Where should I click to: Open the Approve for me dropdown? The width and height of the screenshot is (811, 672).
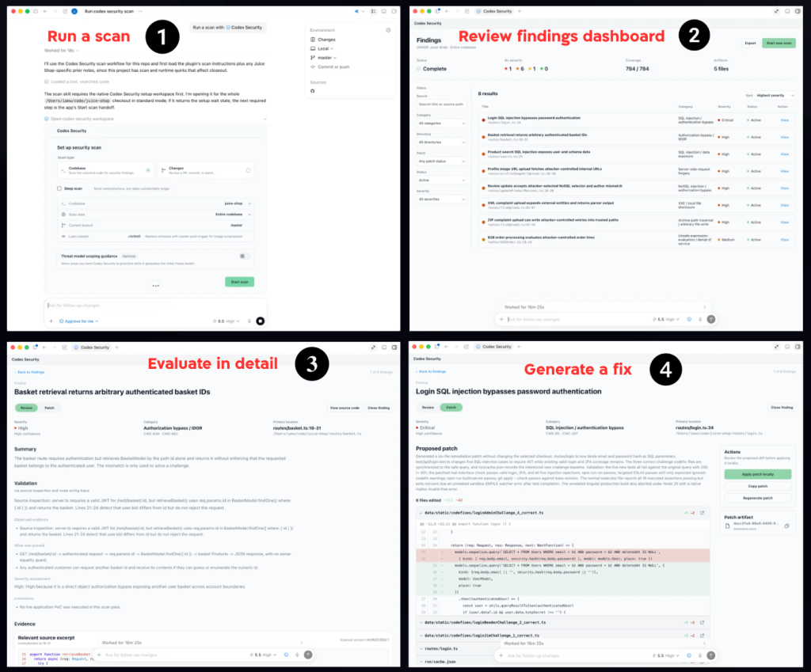pos(78,321)
